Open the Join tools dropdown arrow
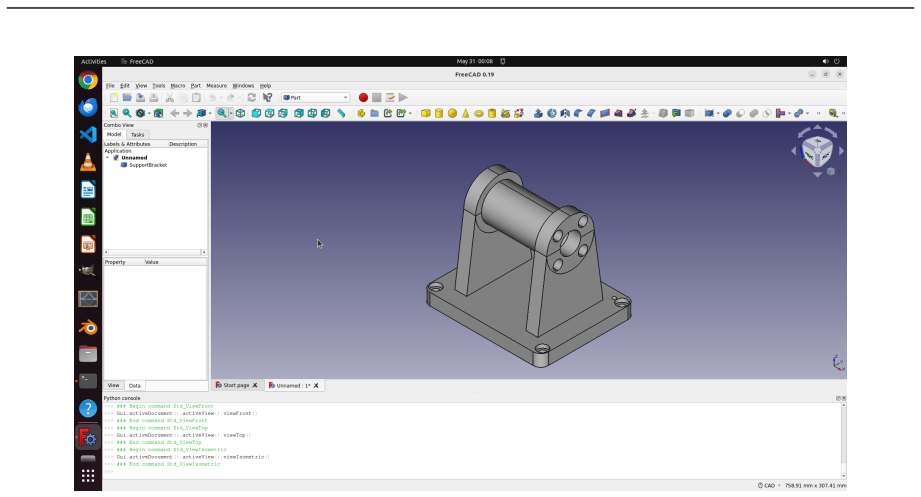Image resolution: width=921 pixels, height=497 pixels. click(789, 113)
